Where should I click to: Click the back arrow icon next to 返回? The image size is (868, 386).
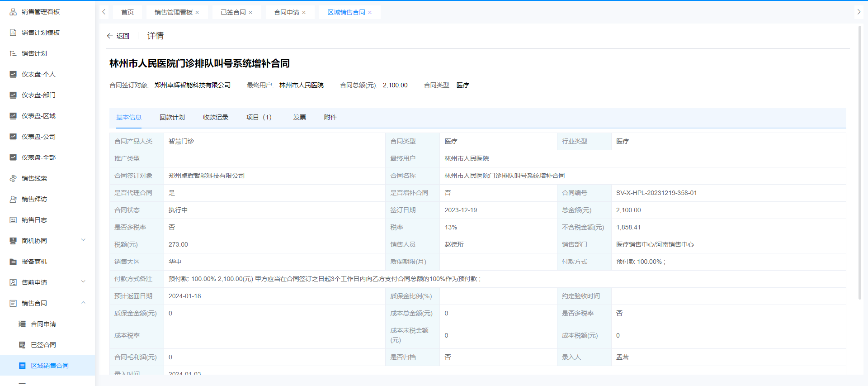point(110,36)
